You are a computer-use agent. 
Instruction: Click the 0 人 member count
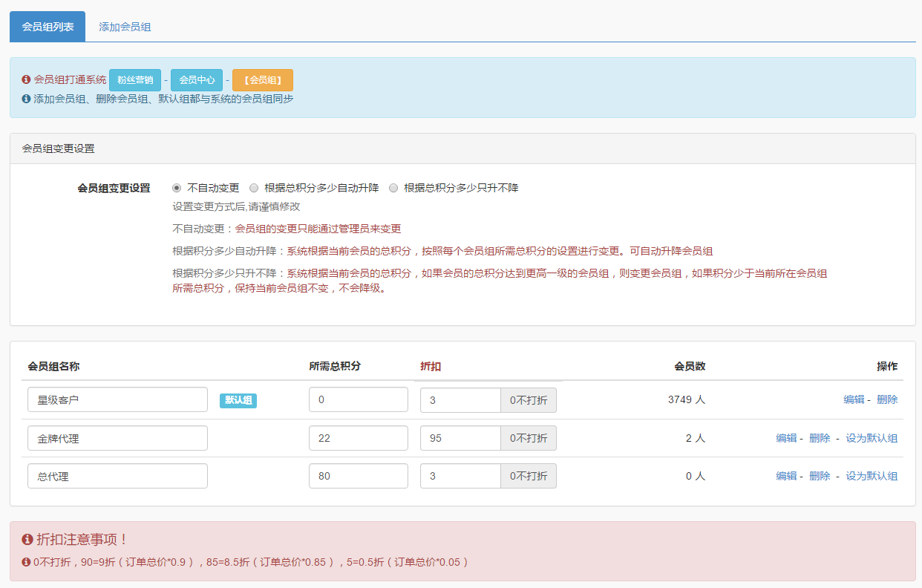pyautogui.click(x=696, y=476)
